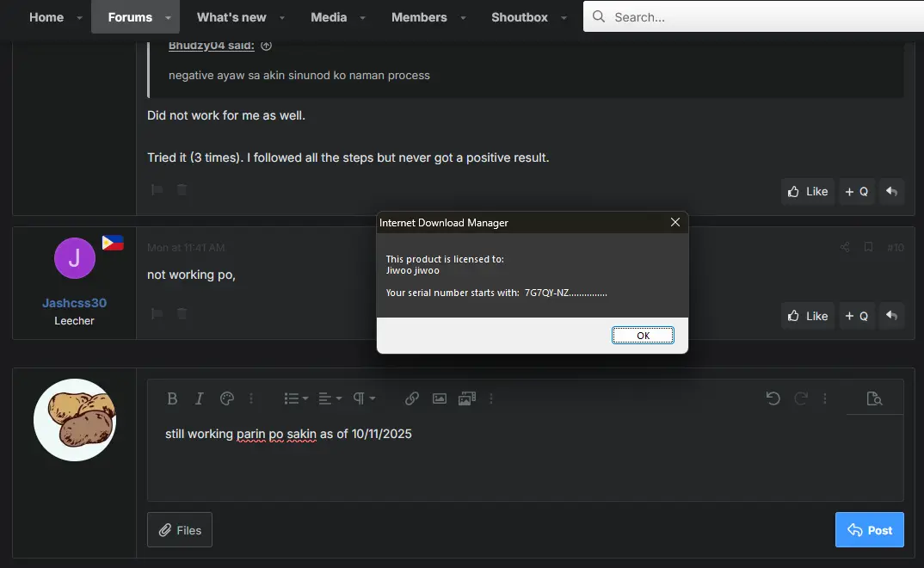Add Jashcss30's post to multi-quote with +Q
This screenshot has width=924, height=568.
click(x=857, y=316)
